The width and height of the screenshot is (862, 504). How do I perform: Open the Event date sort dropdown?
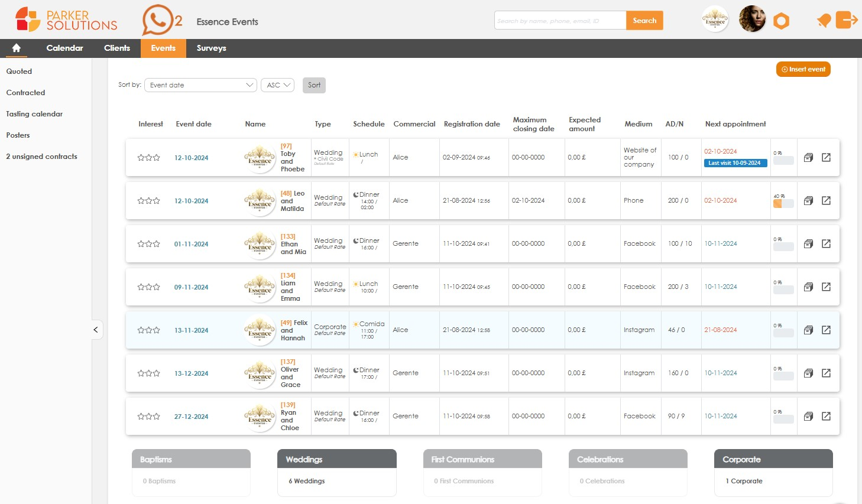pos(200,84)
